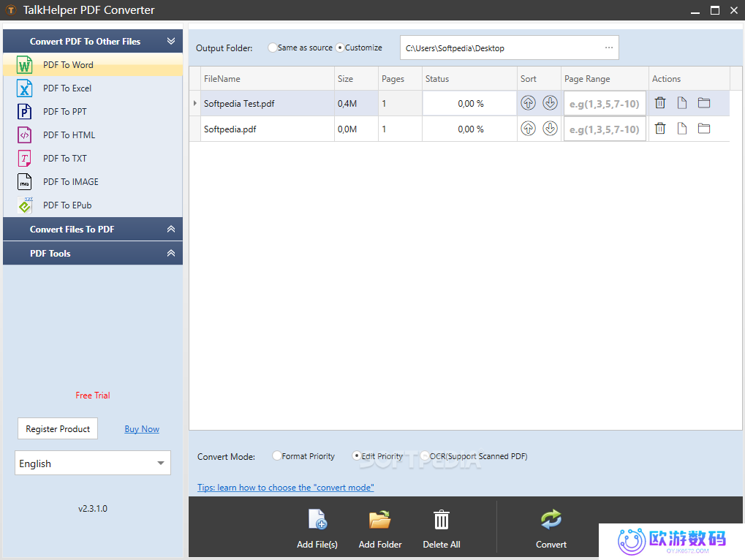Delete Softpedia Test.pdf with trash icon

tap(660, 102)
